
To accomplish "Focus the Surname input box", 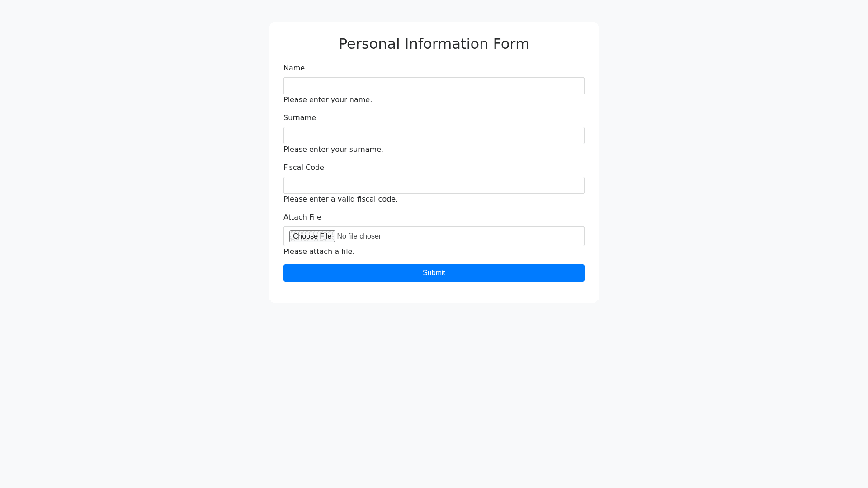I will click(434, 136).
